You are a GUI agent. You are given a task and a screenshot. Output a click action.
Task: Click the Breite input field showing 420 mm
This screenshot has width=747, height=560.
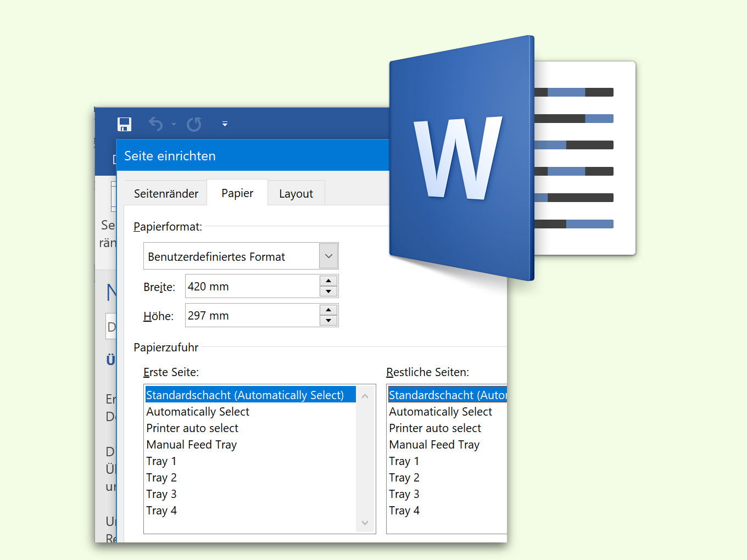pyautogui.click(x=252, y=286)
